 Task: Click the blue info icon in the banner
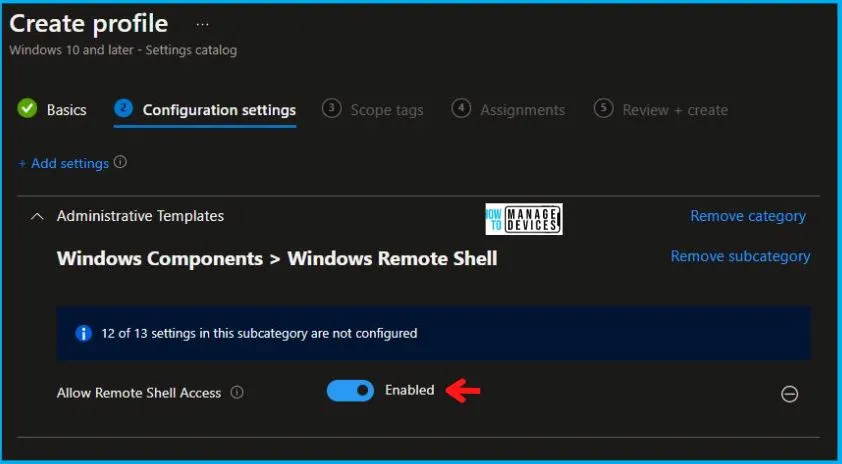(83, 333)
